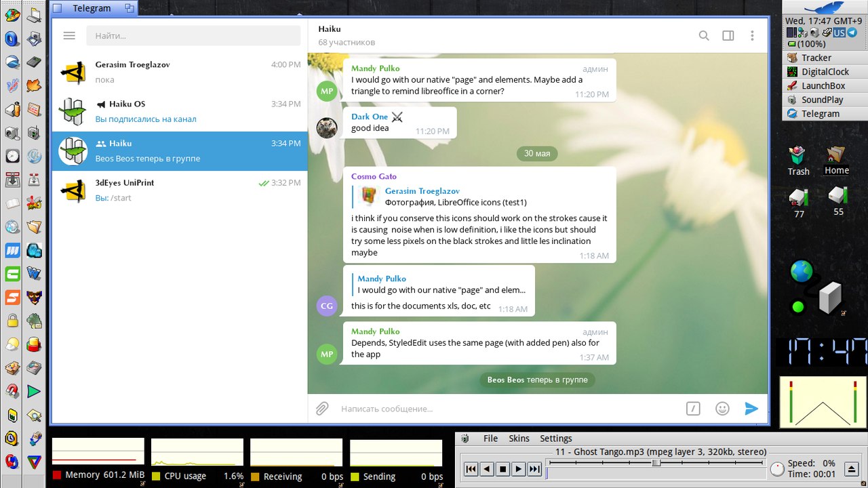
Task: Open the Haiku group header info
Action: 347,35
